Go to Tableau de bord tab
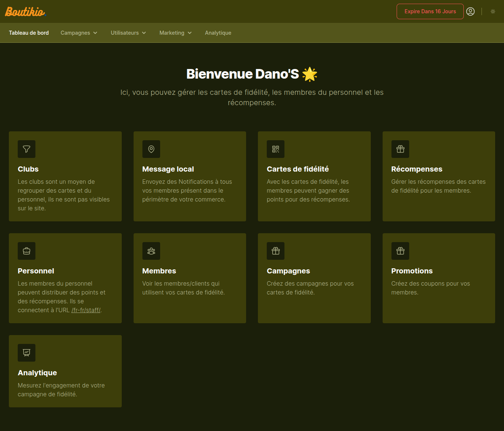 [29, 33]
